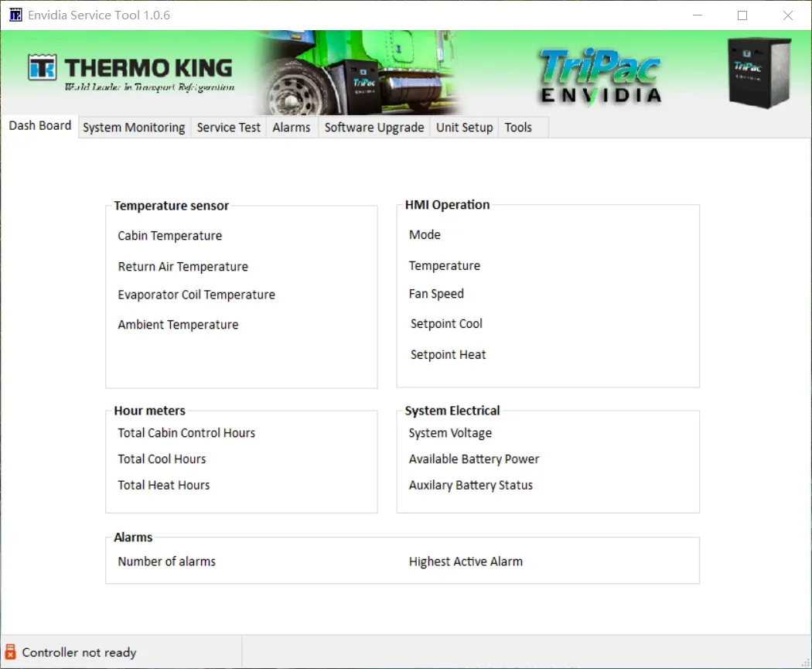Click the Temperature sensor group heading
Screen dimensions: 812x669
click(x=172, y=206)
